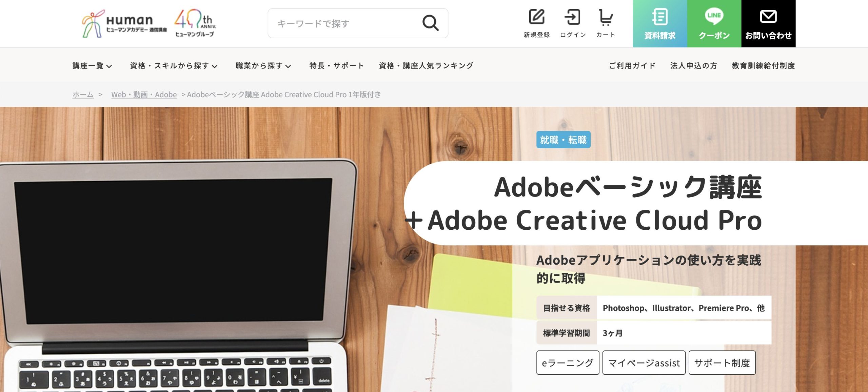Image resolution: width=868 pixels, height=392 pixels.
Task: Click the 40th anniversary logo
Action: pyautogui.click(x=195, y=23)
